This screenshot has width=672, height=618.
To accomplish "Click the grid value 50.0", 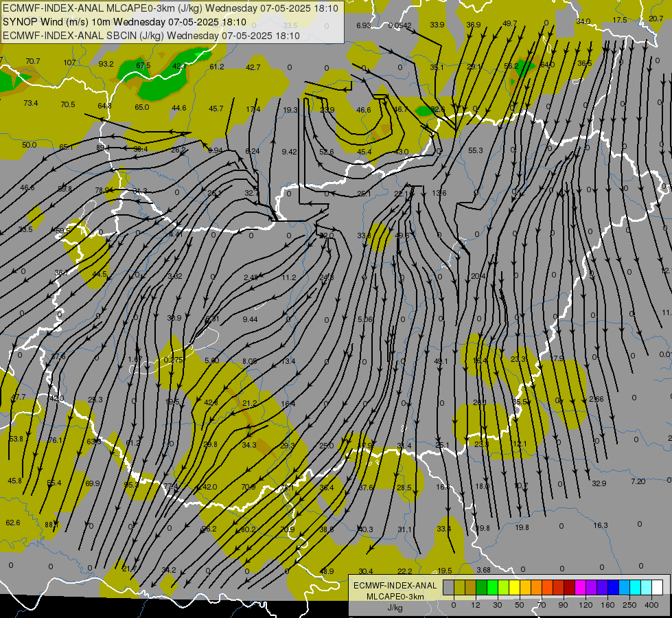I will pyautogui.click(x=29, y=145).
